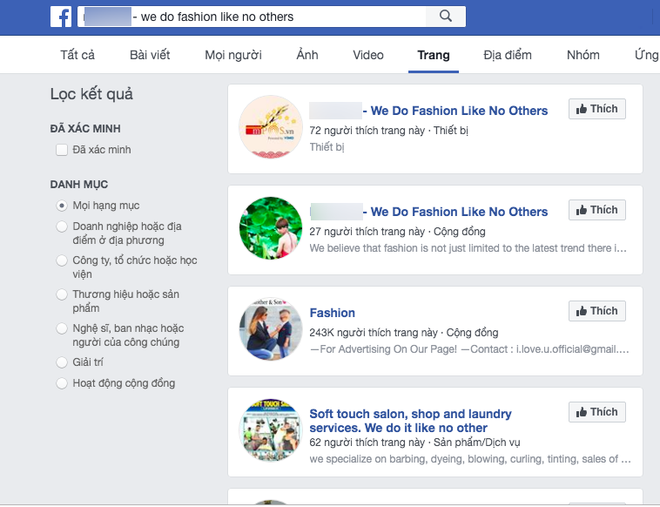
Task: Open second We Do Fashion page, Cộng đồng
Action: pyautogui.click(x=428, y=212)
